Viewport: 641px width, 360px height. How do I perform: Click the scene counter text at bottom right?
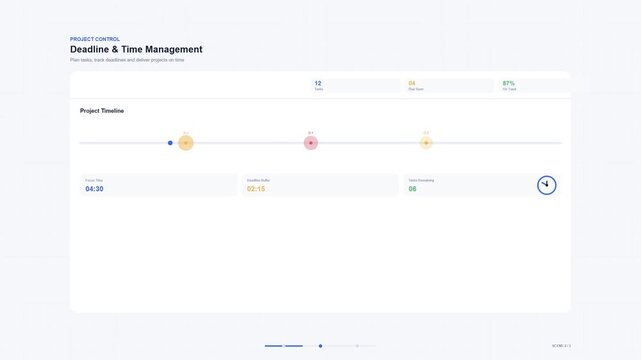pyautogui.click(x=561, y=346)
